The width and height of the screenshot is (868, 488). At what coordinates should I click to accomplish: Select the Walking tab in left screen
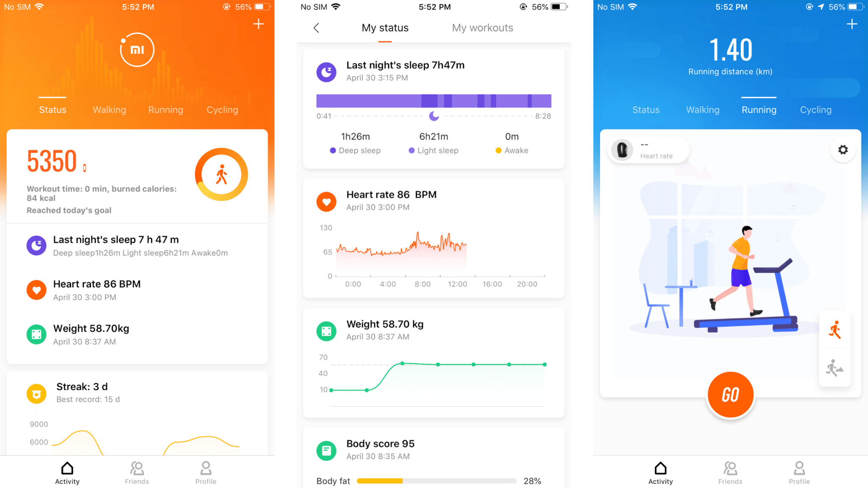tap(109, 110)
